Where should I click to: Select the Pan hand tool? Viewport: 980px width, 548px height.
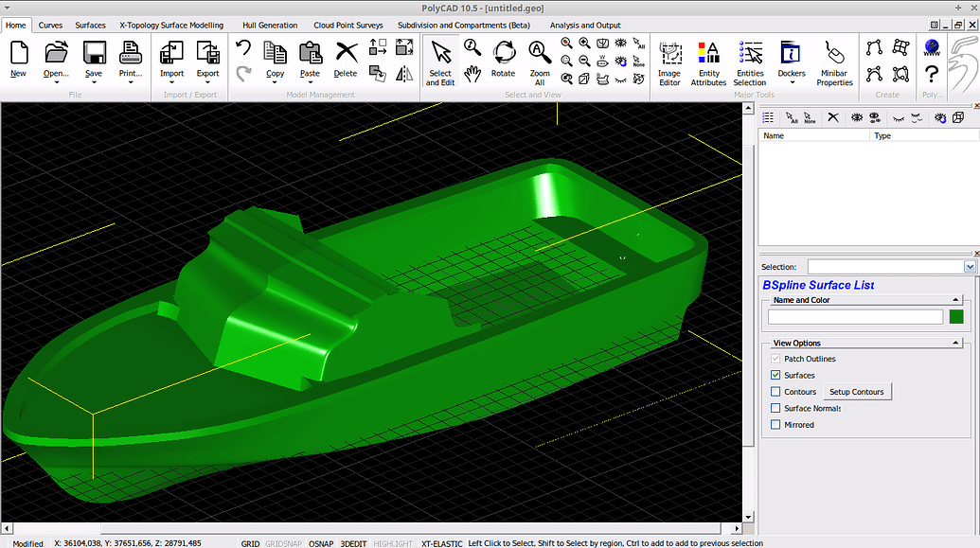click(x=472, y=74)
